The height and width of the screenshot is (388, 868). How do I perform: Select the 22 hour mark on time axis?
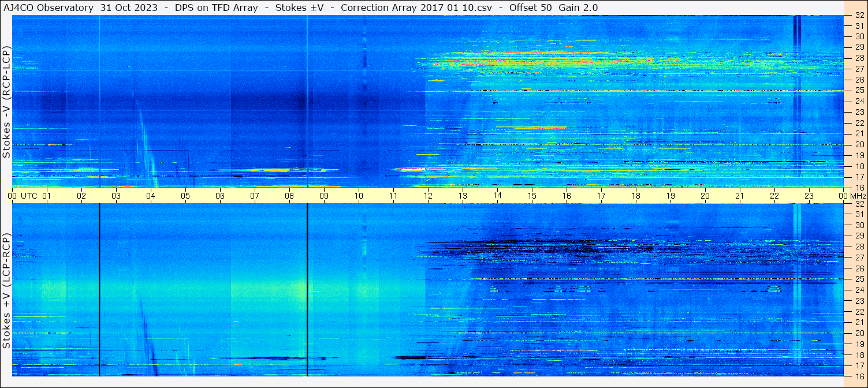click(774, 196)
